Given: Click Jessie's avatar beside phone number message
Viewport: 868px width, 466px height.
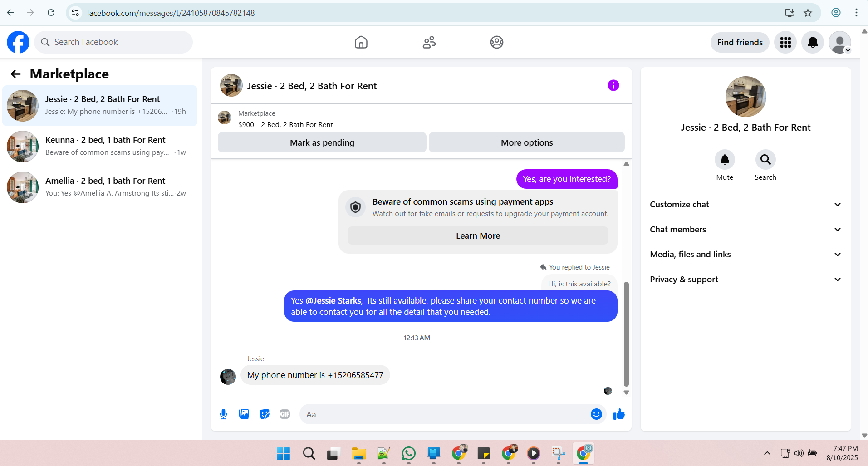Looking at the screenshot, I should coord(228,377).
